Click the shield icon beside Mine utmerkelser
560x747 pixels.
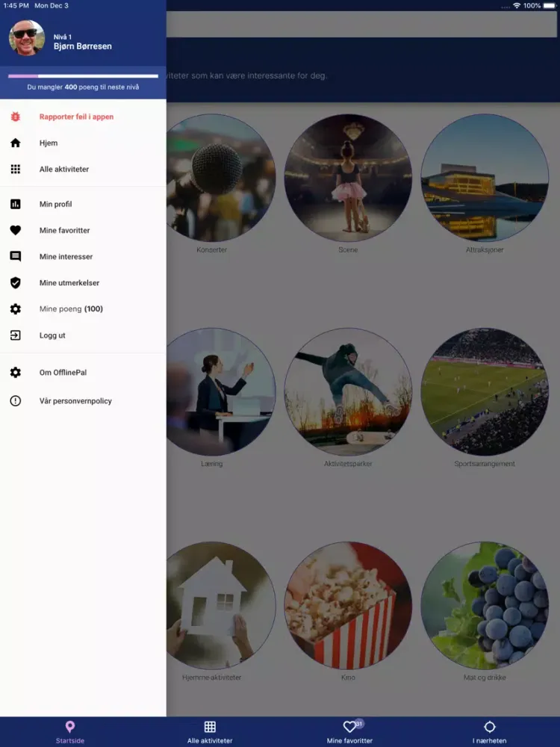(x=15, y=282)
